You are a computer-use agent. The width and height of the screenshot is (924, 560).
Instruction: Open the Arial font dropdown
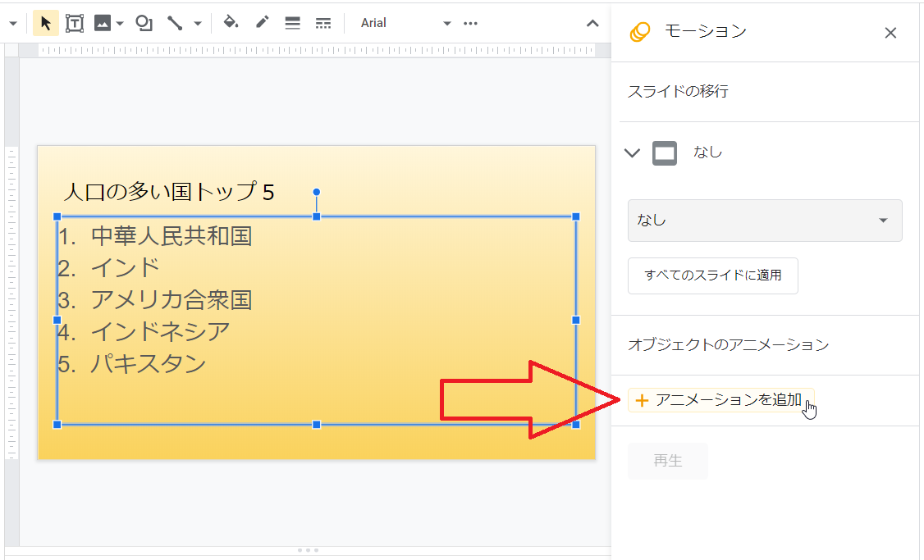click(x=405, y=23)
